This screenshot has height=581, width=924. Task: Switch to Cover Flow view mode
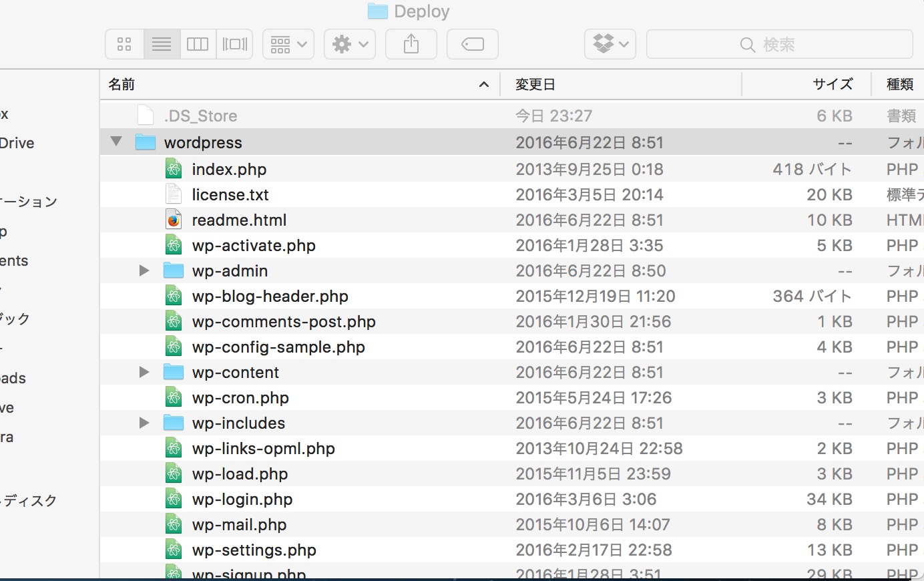coord(234,44)
